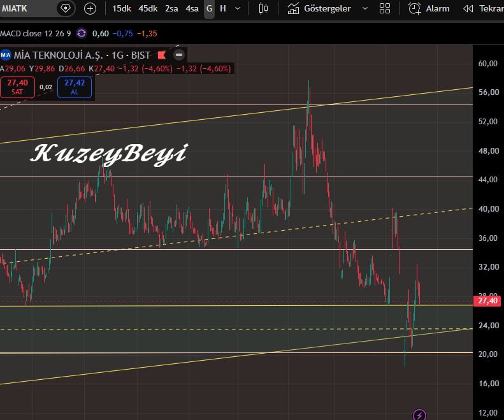
Task: Select the 15dk timeframe
Action: point(122,9)
